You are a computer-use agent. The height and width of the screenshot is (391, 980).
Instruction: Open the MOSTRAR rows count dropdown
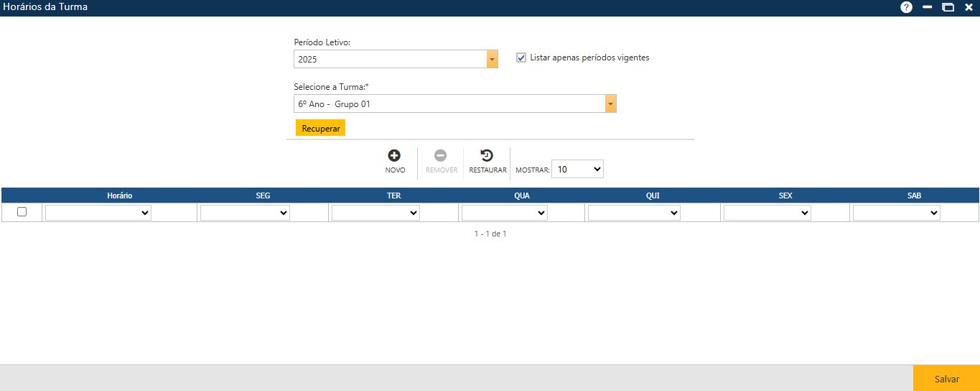[x=577, y=169]
